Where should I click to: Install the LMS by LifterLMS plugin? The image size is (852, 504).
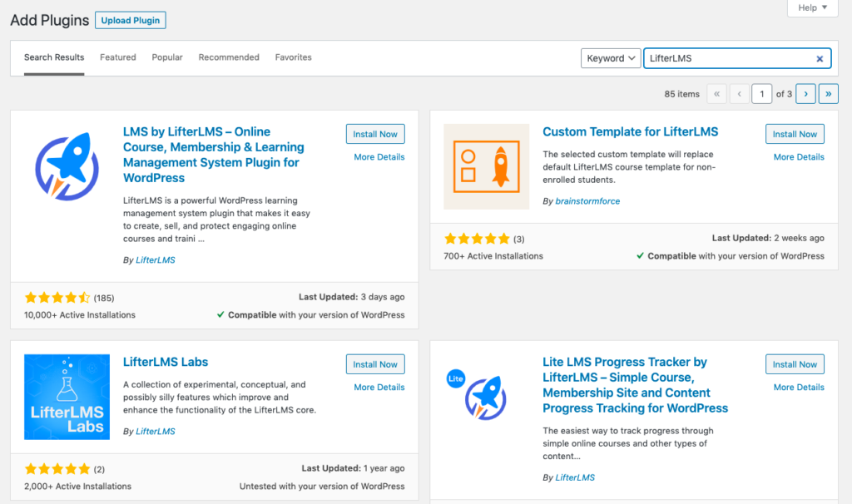[375, 134]
